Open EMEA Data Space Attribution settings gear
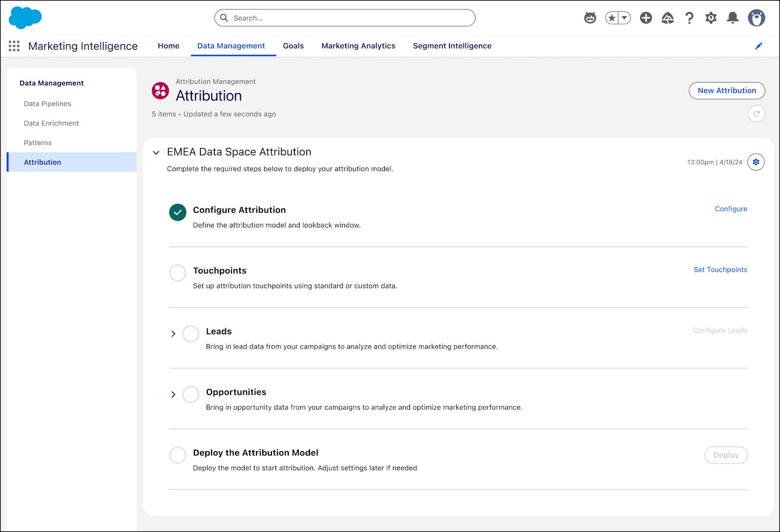This screenshot has width=780, height=532. pos(756,162)
